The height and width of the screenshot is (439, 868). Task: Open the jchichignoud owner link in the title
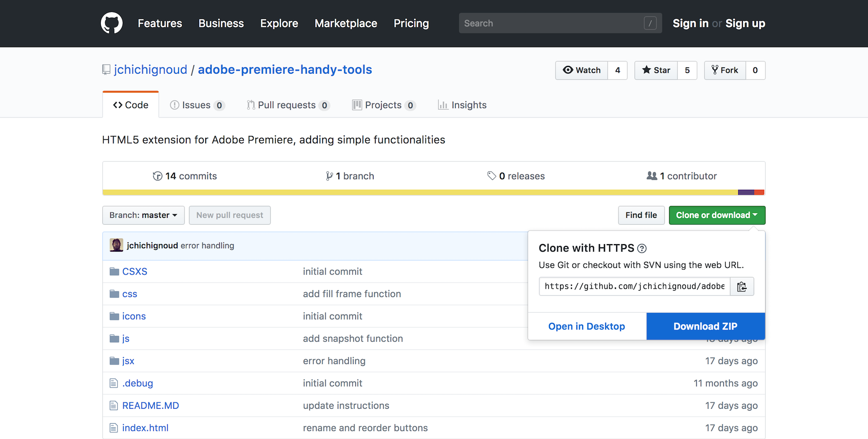pyautogui.click(x=151, y=70)
